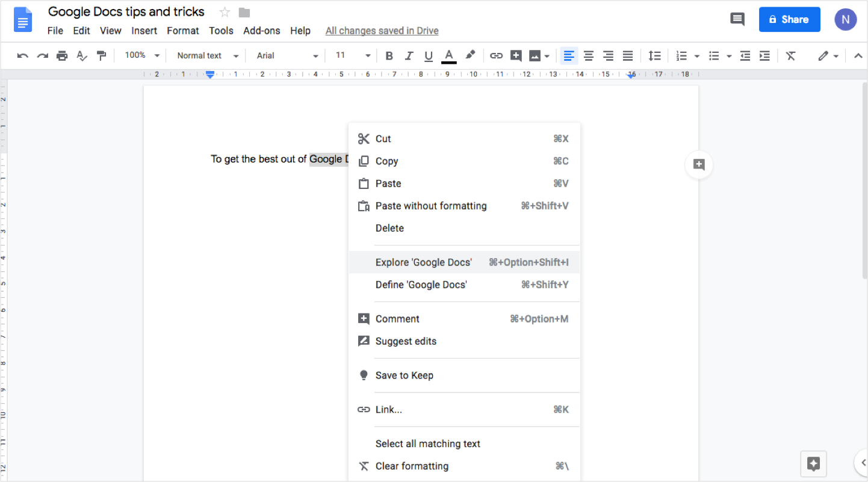Toggle Bold formatting
Screen dimensions: 868x482
[x=389, y=56]
